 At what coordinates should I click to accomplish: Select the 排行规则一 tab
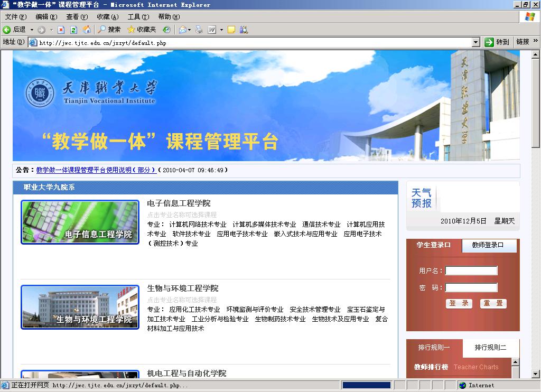pos(434,348)
